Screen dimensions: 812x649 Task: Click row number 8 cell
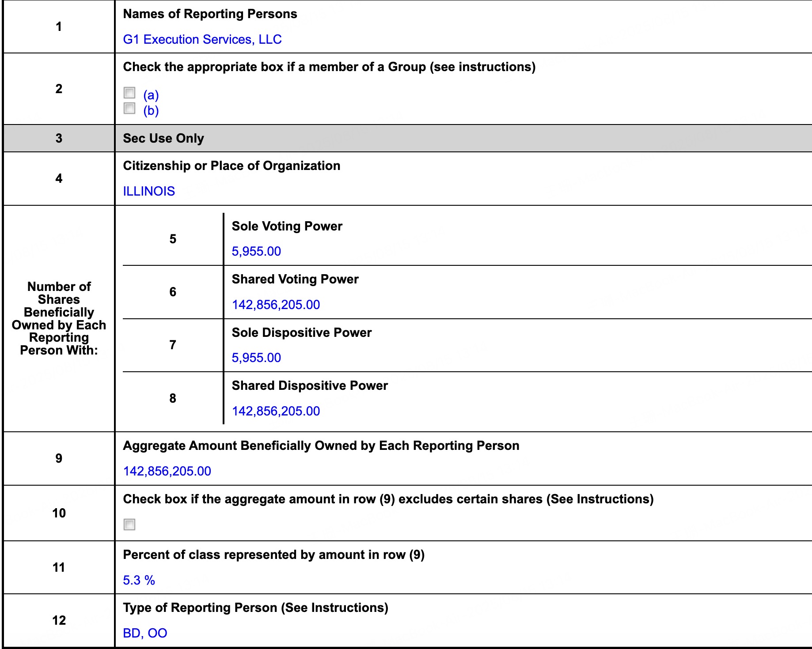(x=173, y=398)
